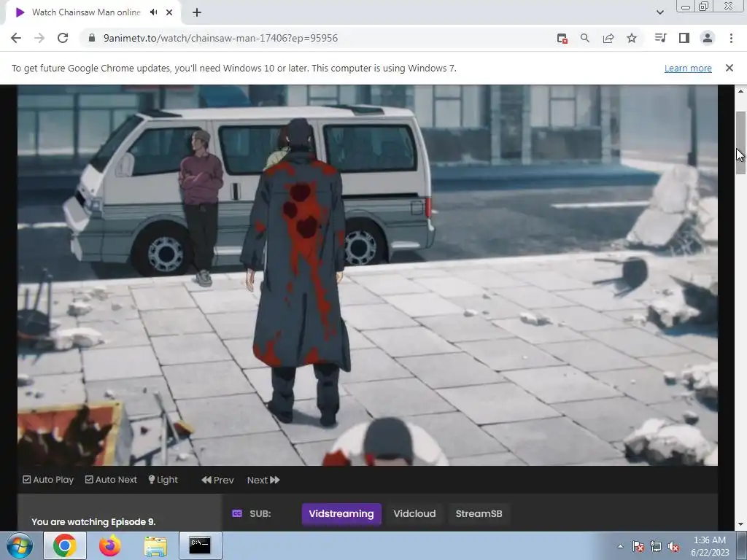Skip to next episode with Next
Viewport: 747px width, 560px height.
click(x=263, y=480)
